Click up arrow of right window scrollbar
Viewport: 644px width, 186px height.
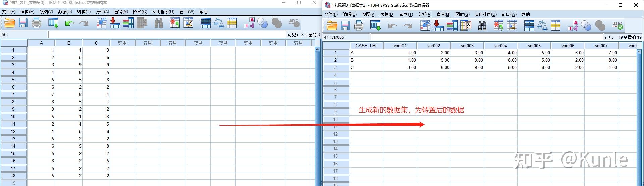[x=639, y=52]
